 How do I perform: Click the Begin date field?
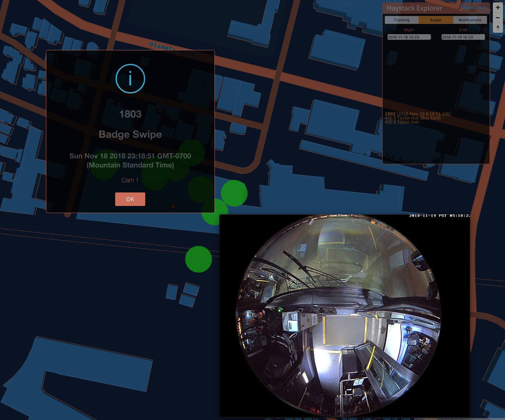point(409,37)
